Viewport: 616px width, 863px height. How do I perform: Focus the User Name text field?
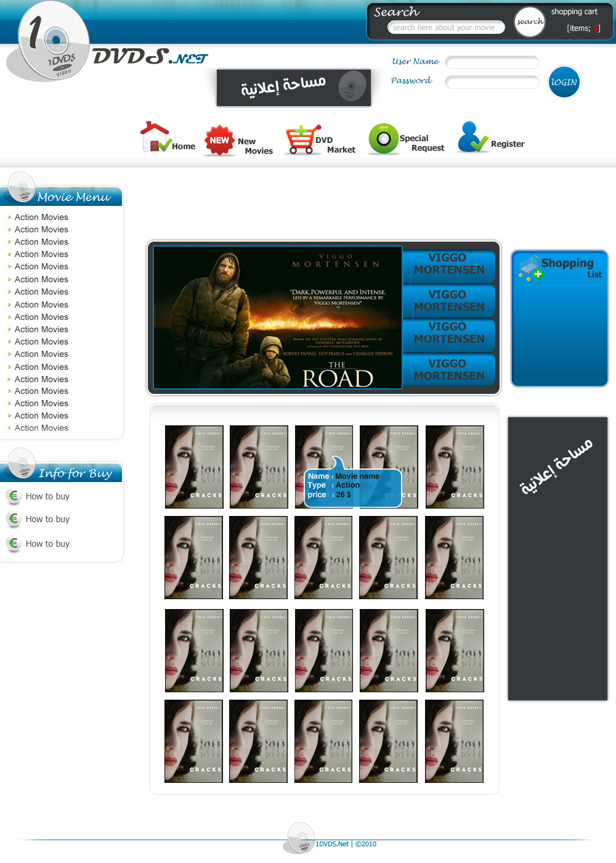(492, 62)
